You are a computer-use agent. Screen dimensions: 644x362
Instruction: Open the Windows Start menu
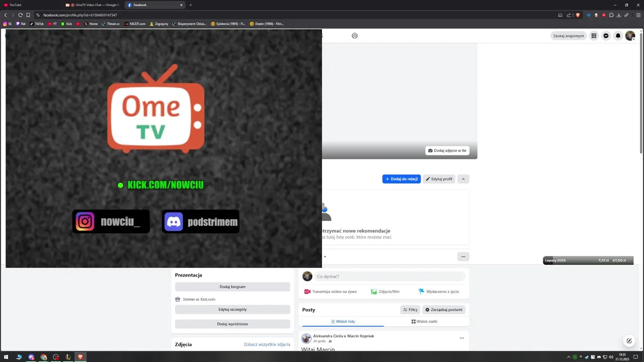click(6, 357)
